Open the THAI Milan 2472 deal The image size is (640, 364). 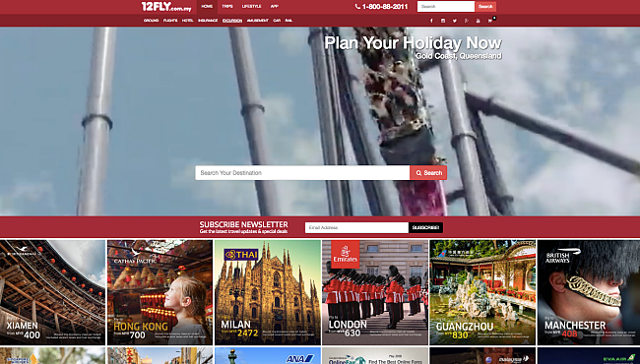point(268,292)
